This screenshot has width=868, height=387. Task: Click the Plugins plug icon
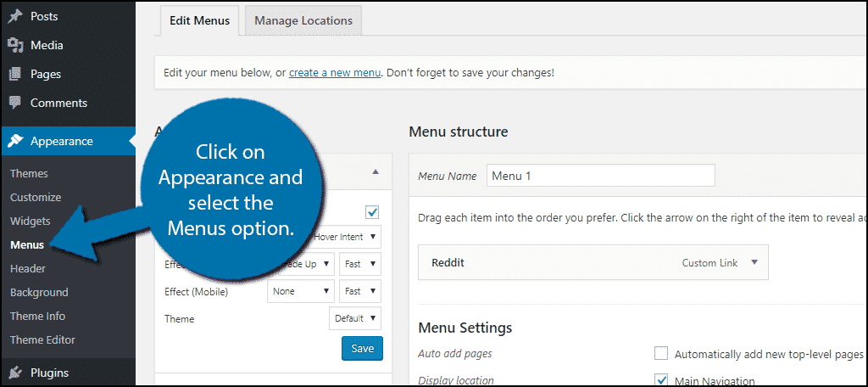(x=15, y=372)
